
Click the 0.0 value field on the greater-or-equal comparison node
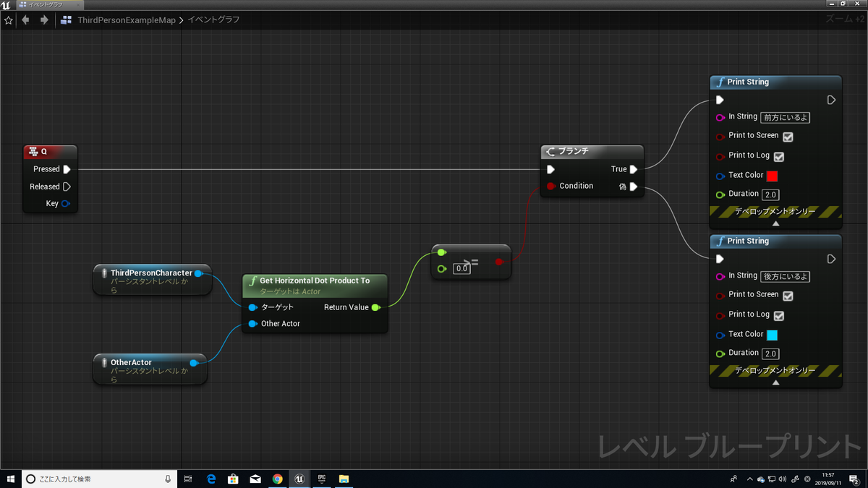click(461, 268)
